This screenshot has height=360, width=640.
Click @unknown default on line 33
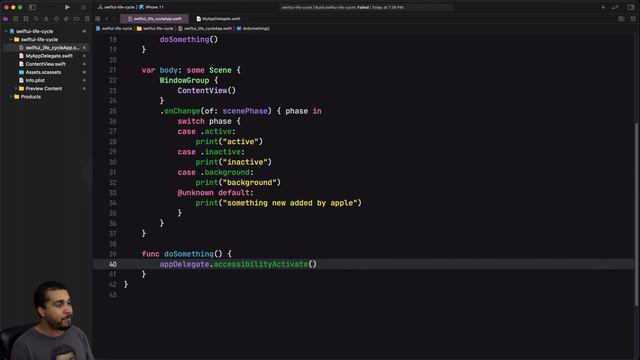pyautogui.click(x=216, y=193)
